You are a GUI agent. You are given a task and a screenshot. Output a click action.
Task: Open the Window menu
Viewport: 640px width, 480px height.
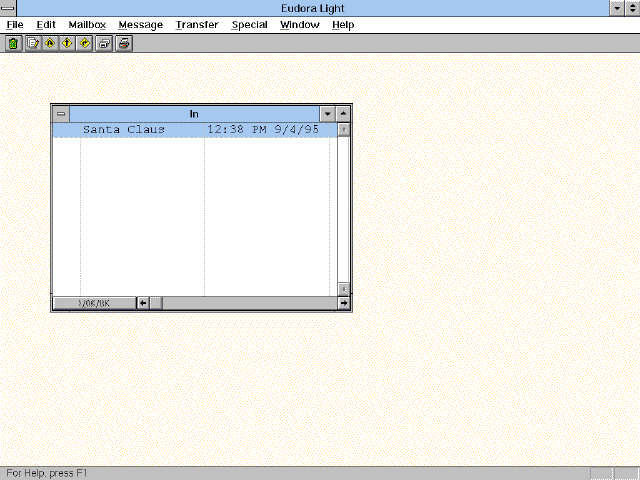300,25
